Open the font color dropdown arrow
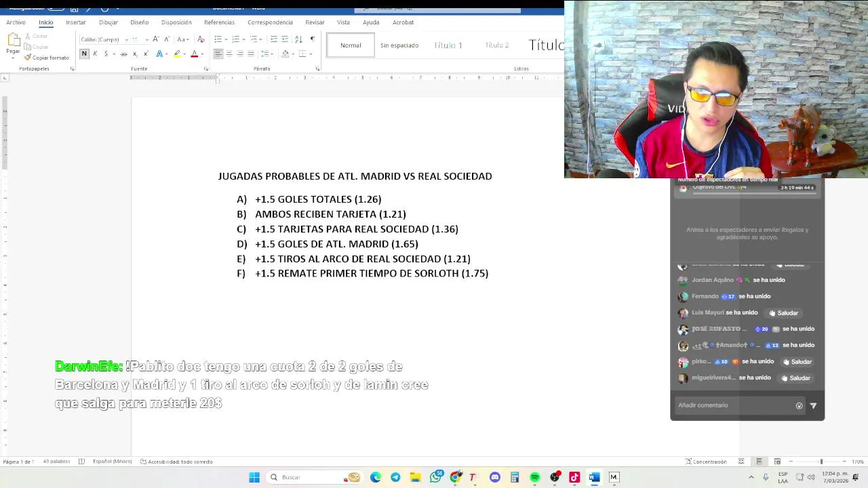 (x=202, y=54)
